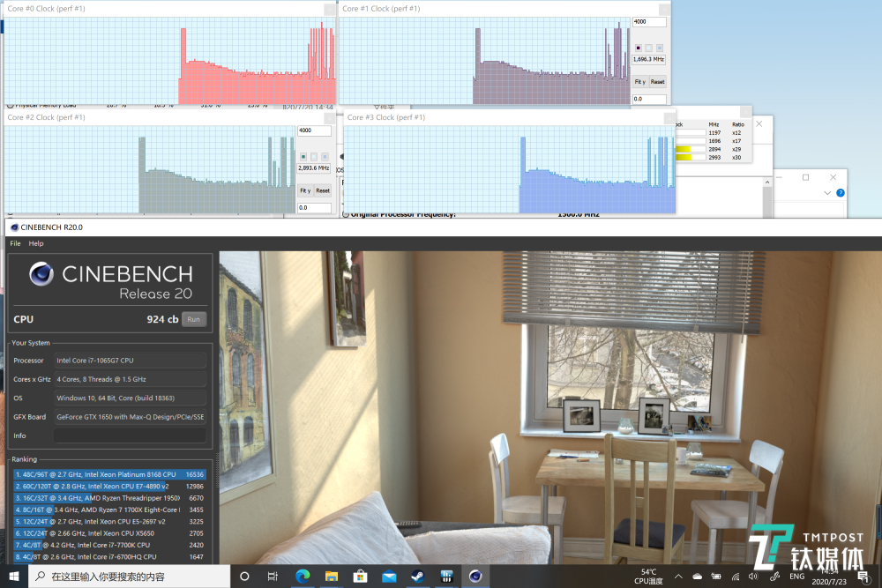The image size is (882, 588).
Task: Open the volume speaker tray icon
Action: pyautogui.click(x=754, y=577)
